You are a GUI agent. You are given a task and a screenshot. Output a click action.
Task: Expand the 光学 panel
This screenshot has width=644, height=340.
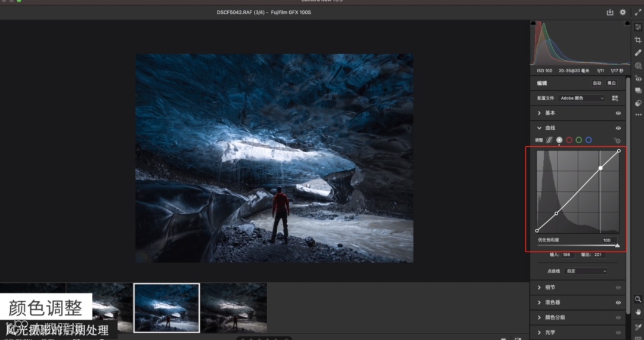(x=539, y=332)
